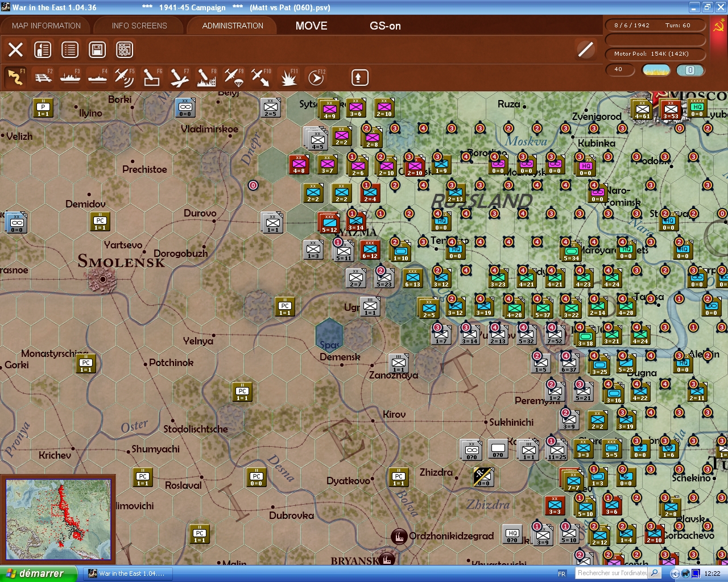Activate the air recon F5 mode icon

[x=125, y=77]
